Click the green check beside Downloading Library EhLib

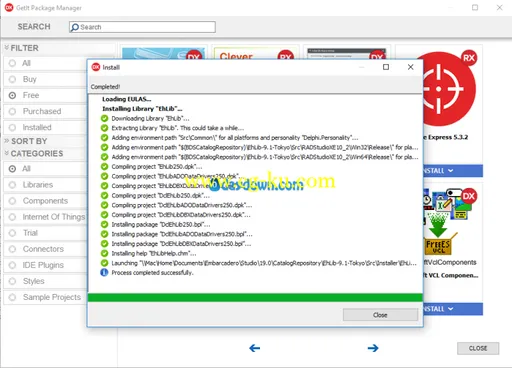pos(104,118)
